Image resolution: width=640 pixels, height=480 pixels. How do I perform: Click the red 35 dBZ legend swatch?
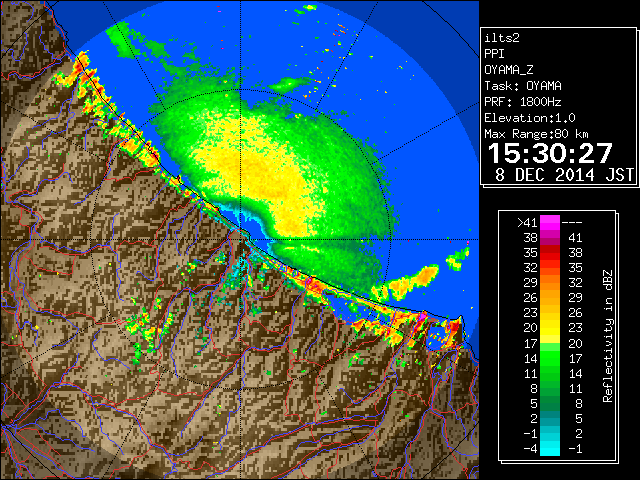point(550,253)
